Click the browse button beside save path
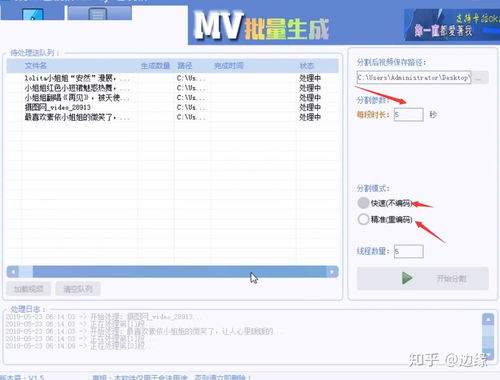 click(480, 78)
